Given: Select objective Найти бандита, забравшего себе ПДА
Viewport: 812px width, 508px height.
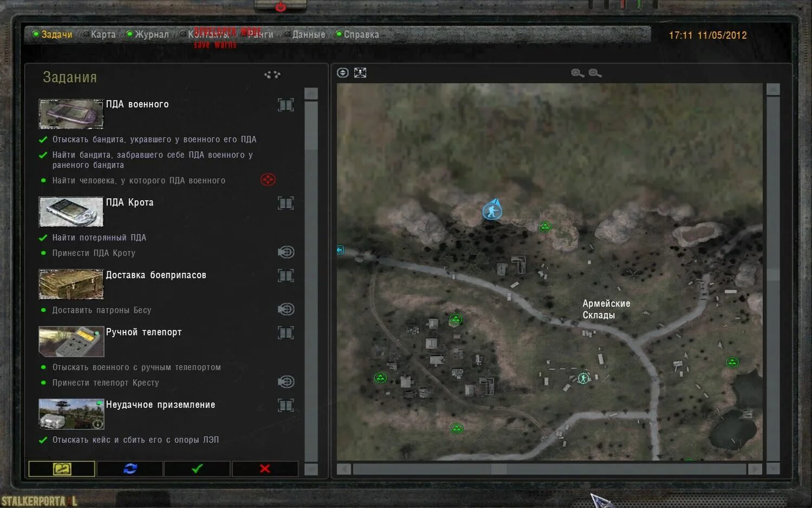Looking at the screenshot, I should [x=153, y=160].
